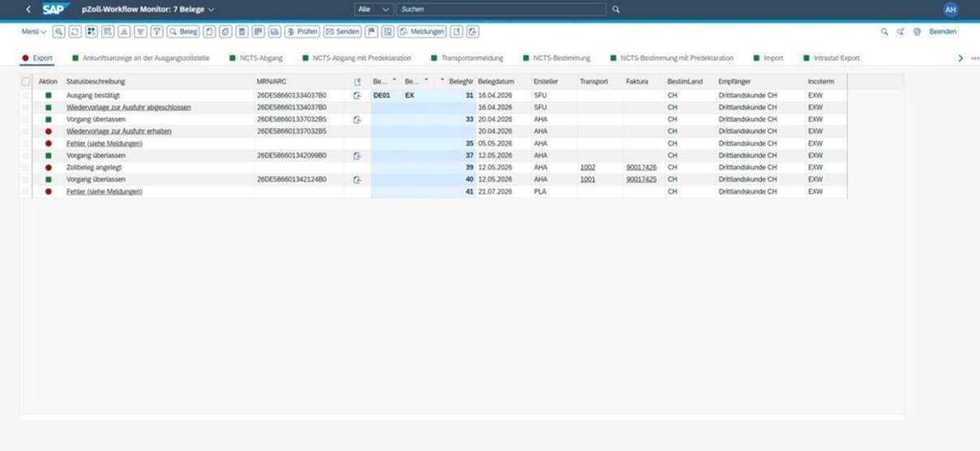Sort descending with the toolbar icon

point(140,32)
